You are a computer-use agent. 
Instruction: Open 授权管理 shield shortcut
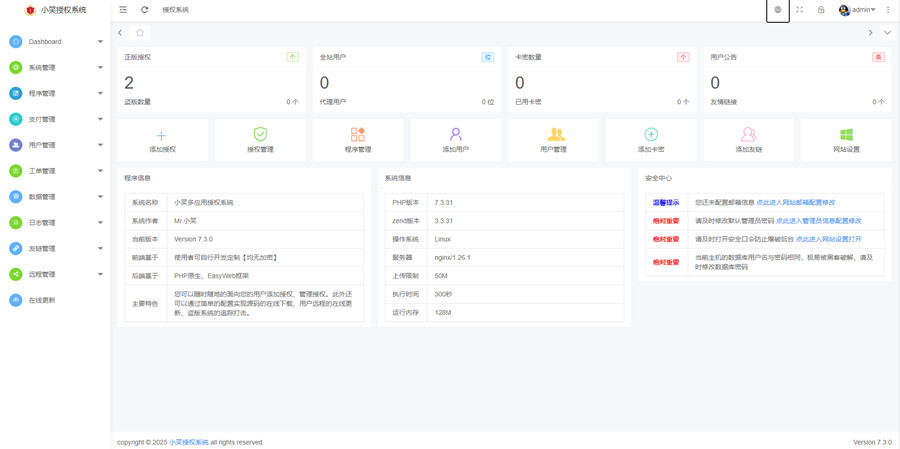click(x=260, y=135)
